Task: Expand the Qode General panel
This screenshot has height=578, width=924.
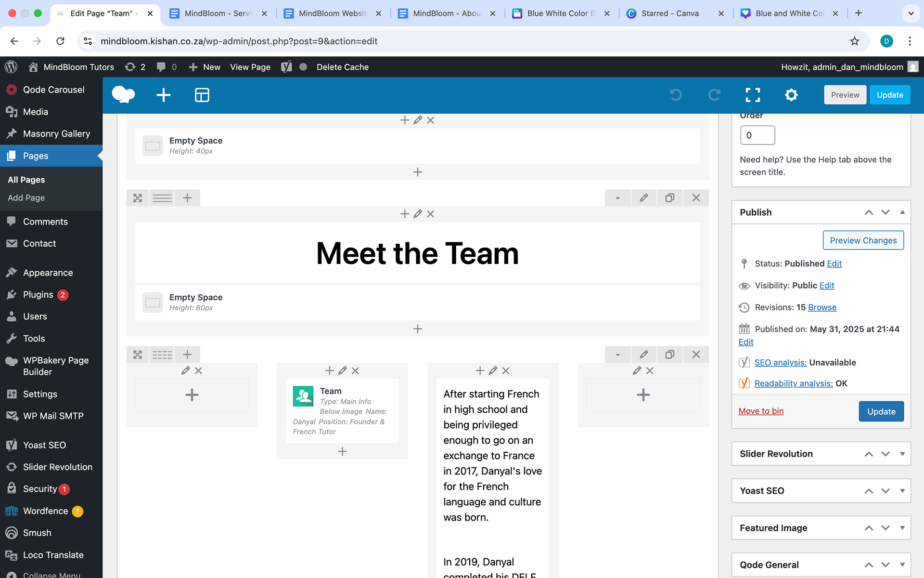Action: [x=902, y=565]
